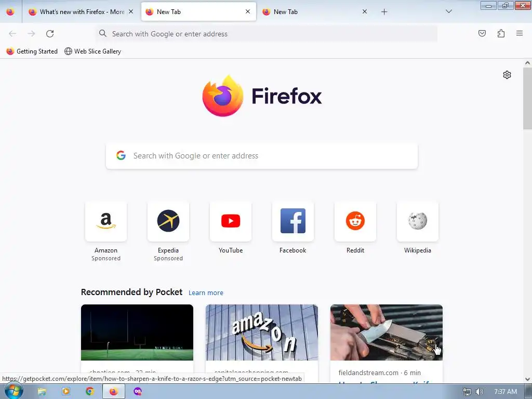
Task: Open the media player taskbar icon
Action: point(66,392)
